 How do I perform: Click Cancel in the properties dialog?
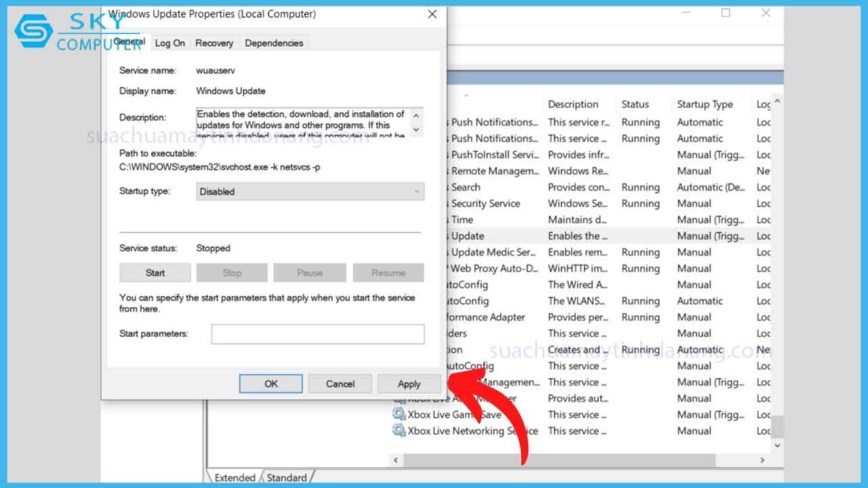tap(340, 384)
